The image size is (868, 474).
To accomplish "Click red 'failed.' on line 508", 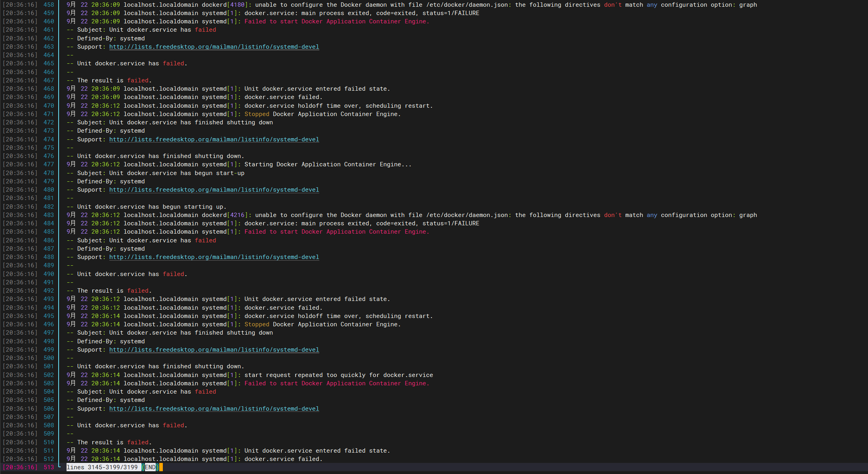I will pos(175,425).
